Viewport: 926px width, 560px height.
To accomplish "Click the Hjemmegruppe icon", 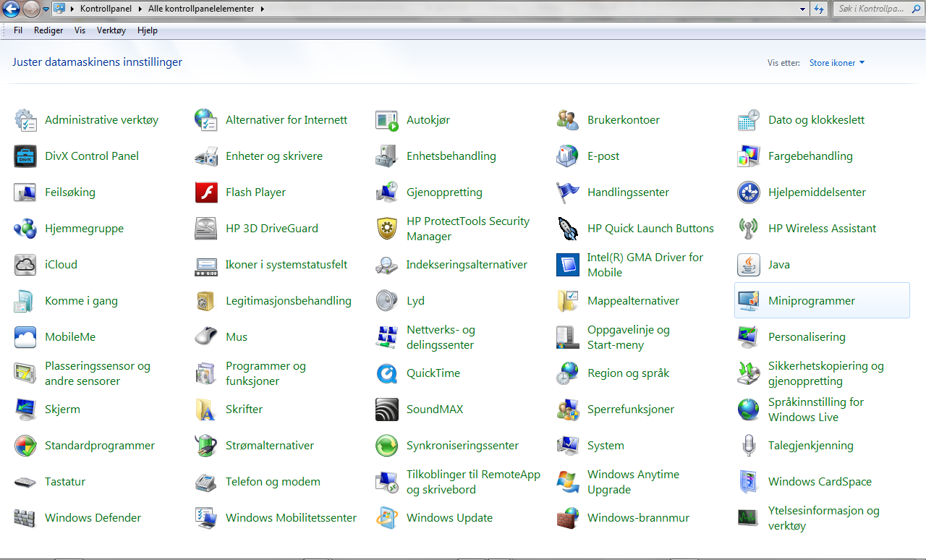I will click(25, 229).
